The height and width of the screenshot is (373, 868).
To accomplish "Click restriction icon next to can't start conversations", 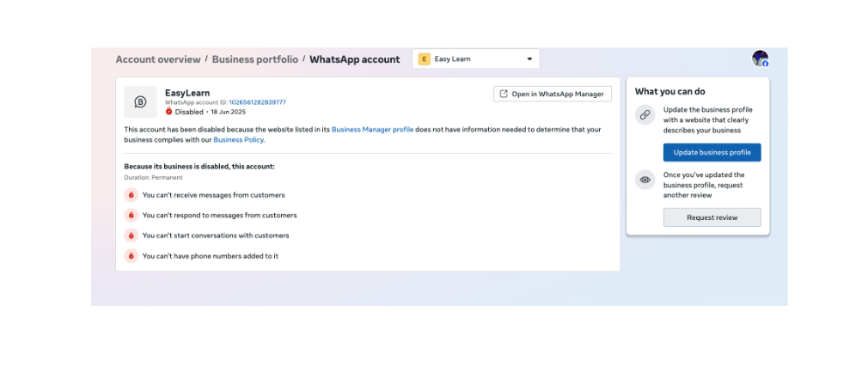I will pos(131,235).
